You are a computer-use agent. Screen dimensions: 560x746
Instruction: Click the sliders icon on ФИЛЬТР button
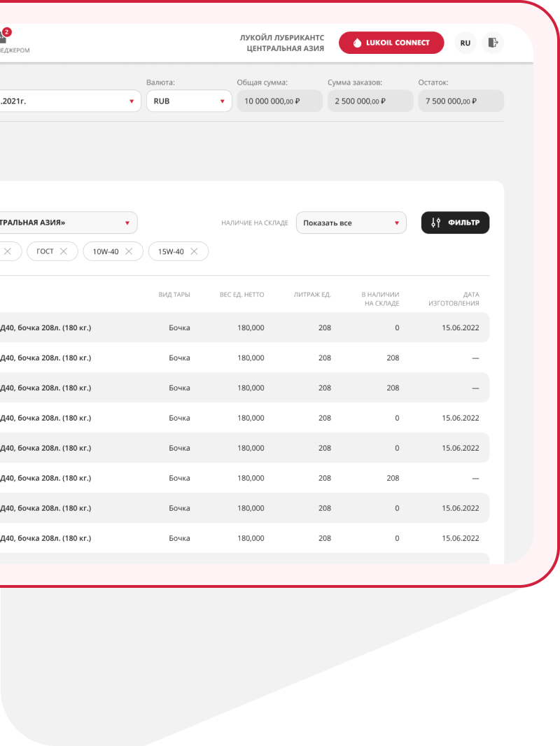435,223
